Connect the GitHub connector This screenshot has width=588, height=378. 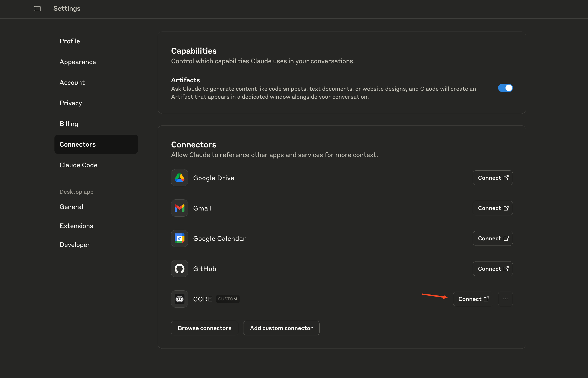click(x=493, y=269)
